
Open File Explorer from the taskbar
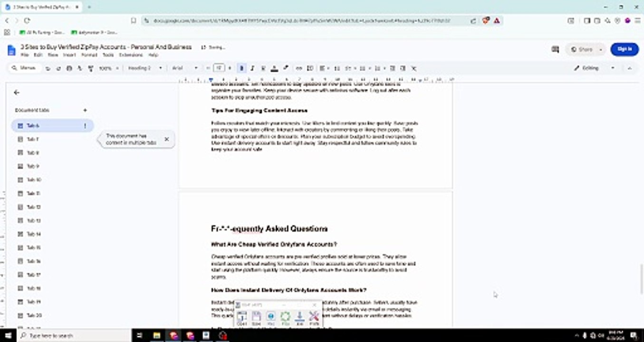[x=156, y=335]
